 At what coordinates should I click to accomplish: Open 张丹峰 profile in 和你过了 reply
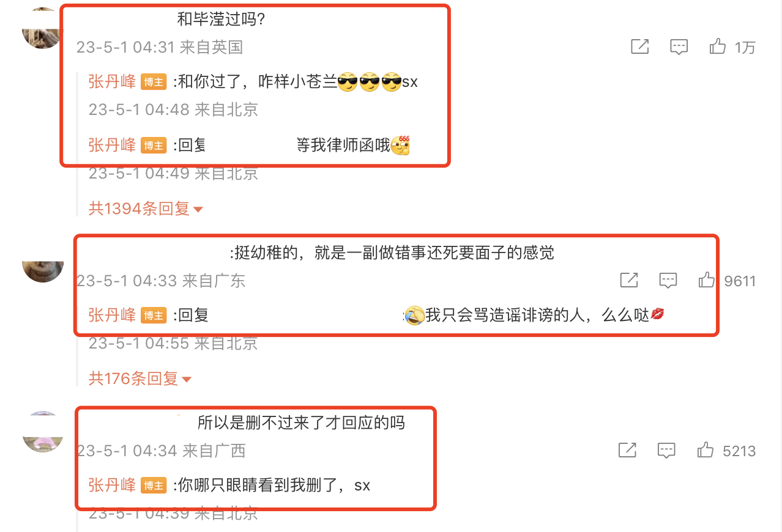pyautogui.click(x=112, y=81)
